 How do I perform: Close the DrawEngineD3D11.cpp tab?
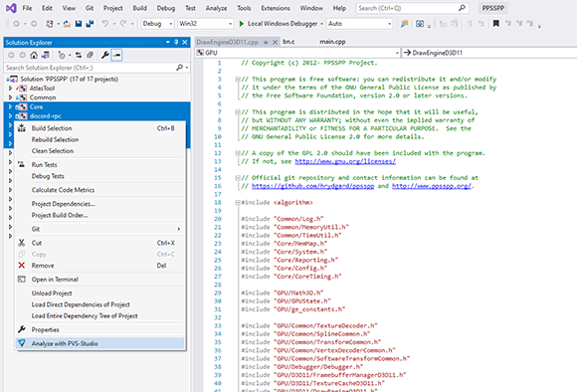(275, 43)
